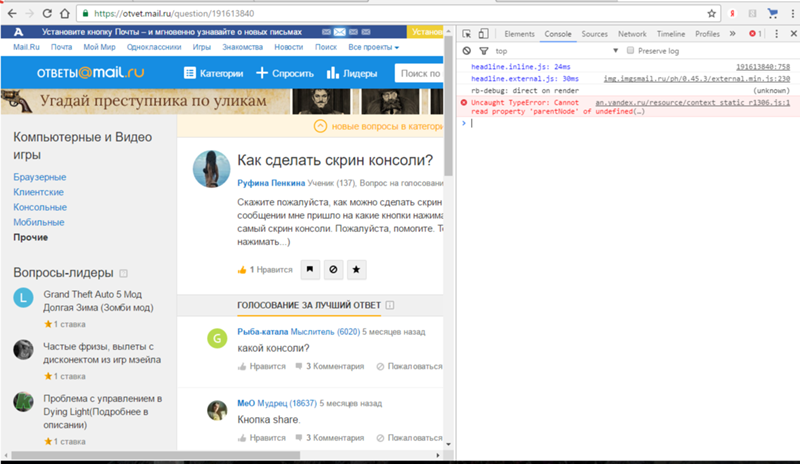
Task: Open 3 Комментария under Кнопка share answer
Action: pos(330,438)
